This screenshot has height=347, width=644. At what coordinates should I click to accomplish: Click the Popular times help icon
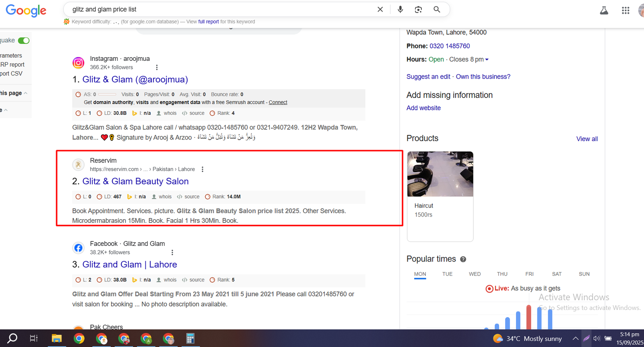[x=463, y=259]
